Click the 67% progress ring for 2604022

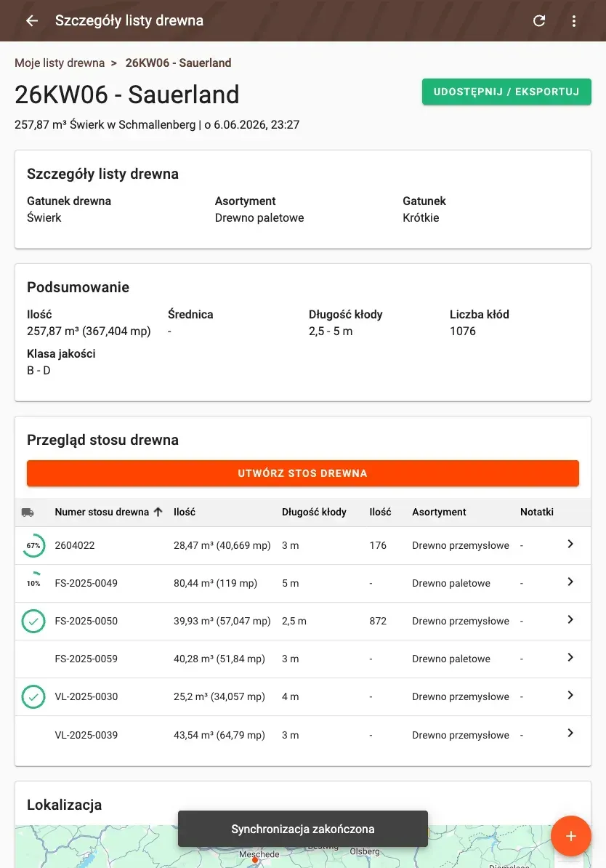point(33,545)
